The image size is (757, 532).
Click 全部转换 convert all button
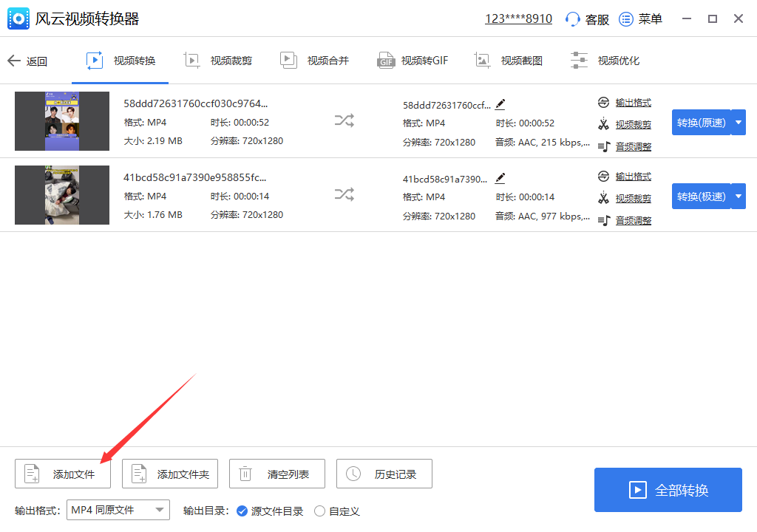click(x=668, y=490)
